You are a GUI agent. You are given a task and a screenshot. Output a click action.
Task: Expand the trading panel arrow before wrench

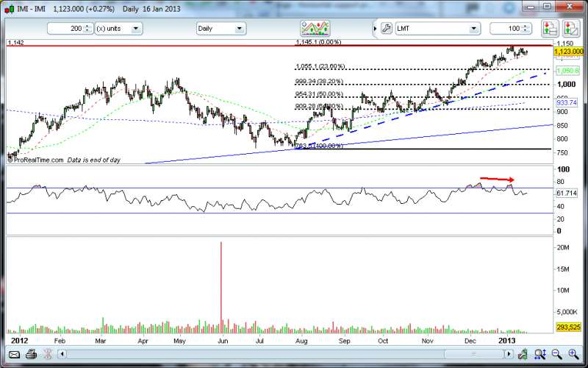pyautogui.click(x=376, y=29)
